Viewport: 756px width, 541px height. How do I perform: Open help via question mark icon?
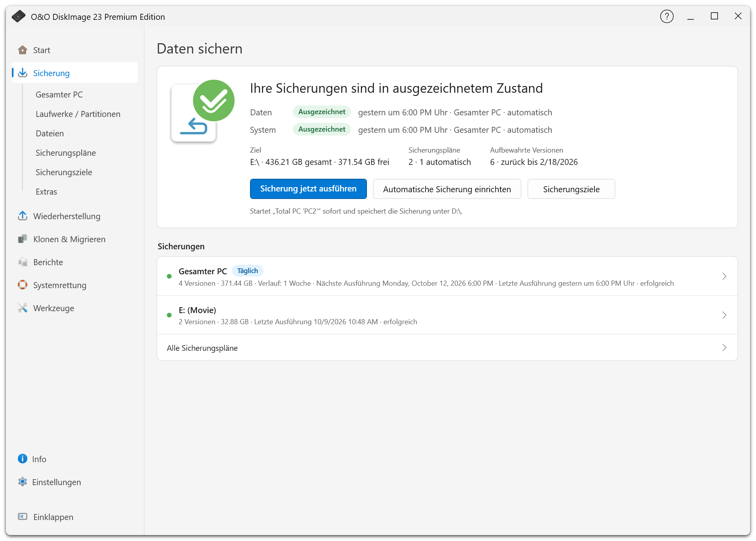click(x=667, y=17)
